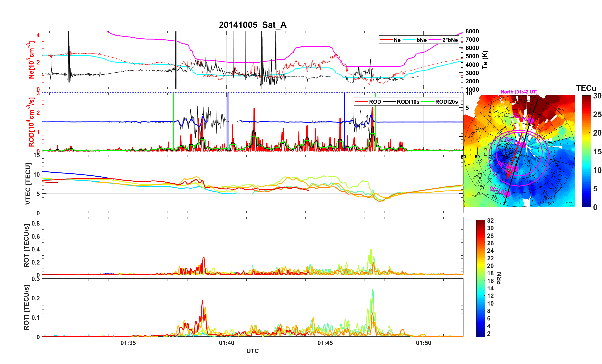Click the 'RODI20s' legend entry

point(440,102)
